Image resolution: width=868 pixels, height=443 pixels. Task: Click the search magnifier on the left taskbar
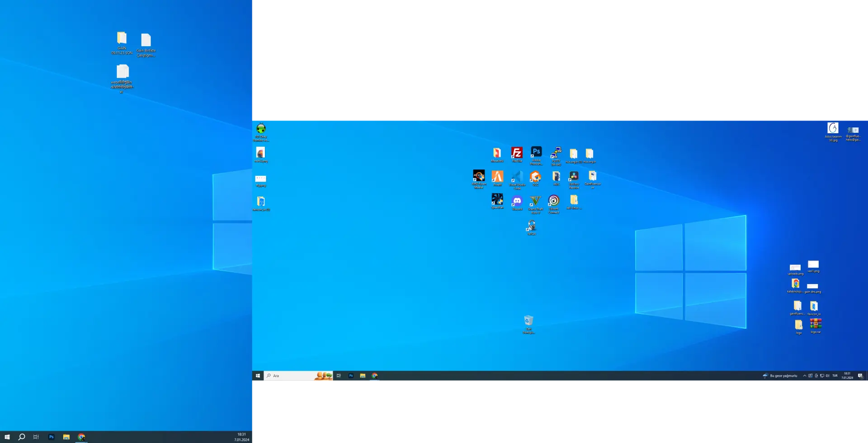pyautogui.click(x=21, y=437)
